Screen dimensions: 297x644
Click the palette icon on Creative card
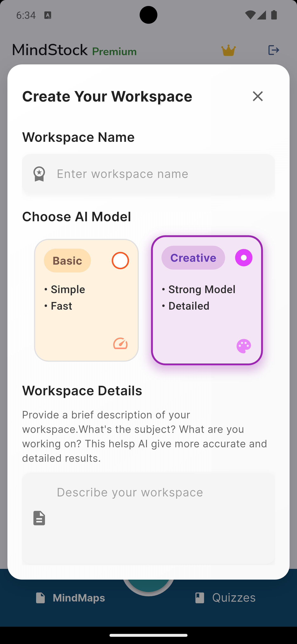(244, 346)
